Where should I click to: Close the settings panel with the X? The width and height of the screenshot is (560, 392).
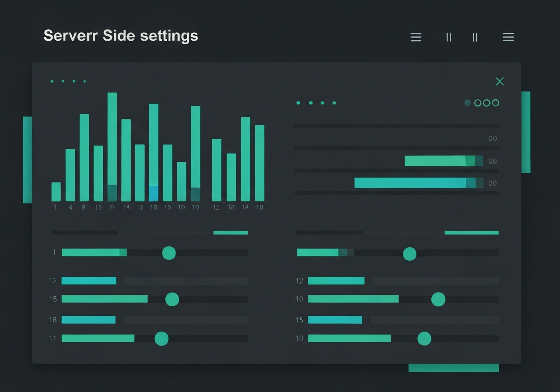click(500, 81)
